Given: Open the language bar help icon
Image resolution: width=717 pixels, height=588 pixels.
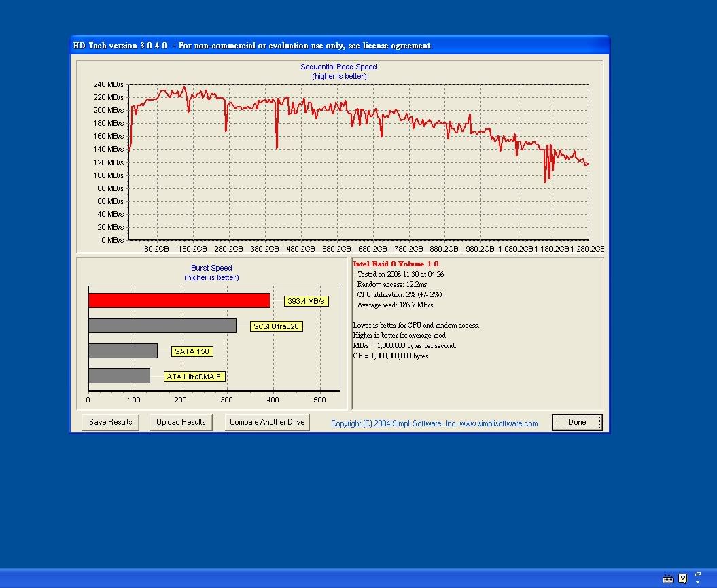Looking at the screenshot, I should click(x=683, y=578).
